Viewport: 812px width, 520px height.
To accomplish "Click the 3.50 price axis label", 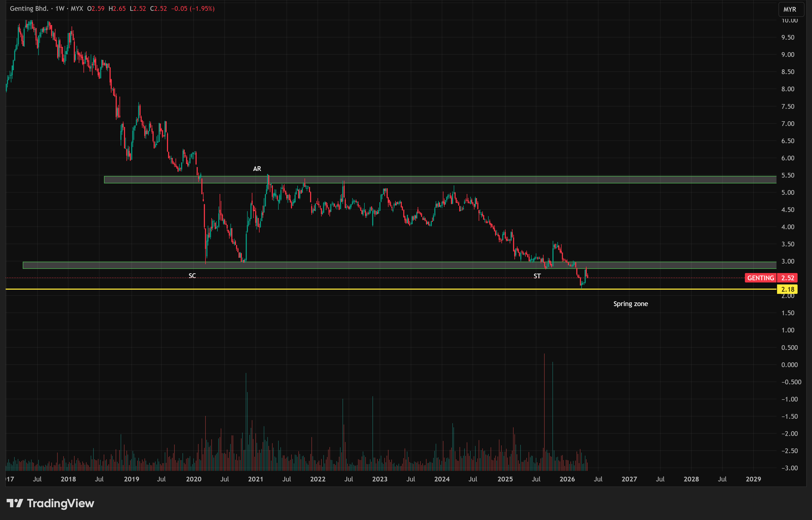I will click(788, 244).
